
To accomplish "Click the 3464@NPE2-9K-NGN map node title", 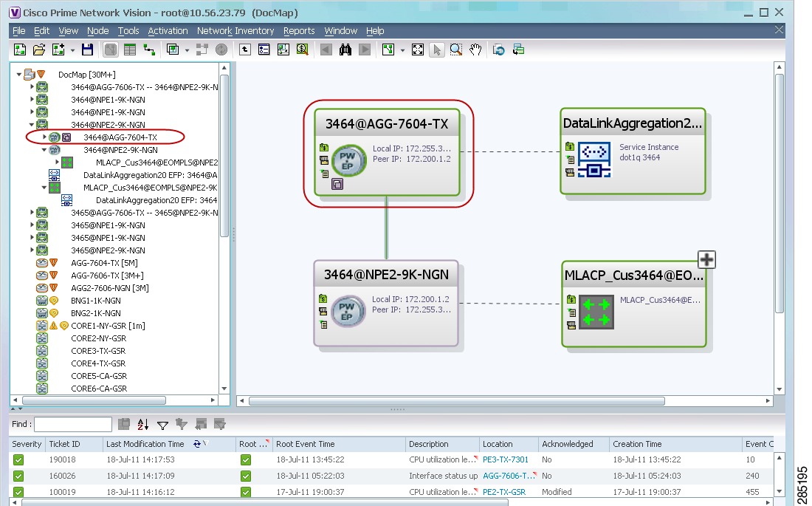I will coord(386,275).
